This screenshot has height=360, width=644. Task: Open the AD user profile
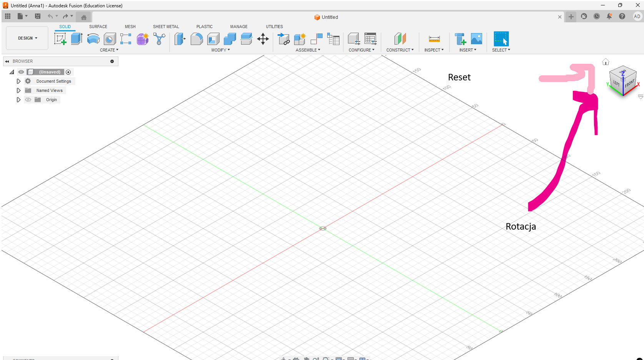[x=637, y=16]
